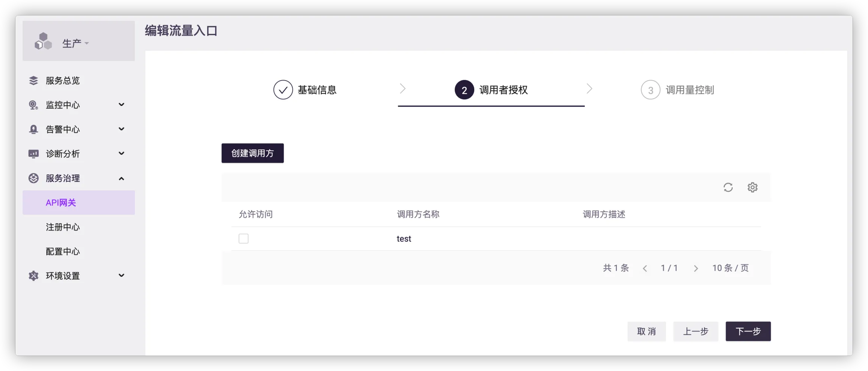Check the allow-access box for test
868x371 pixels.
point(243,238)
